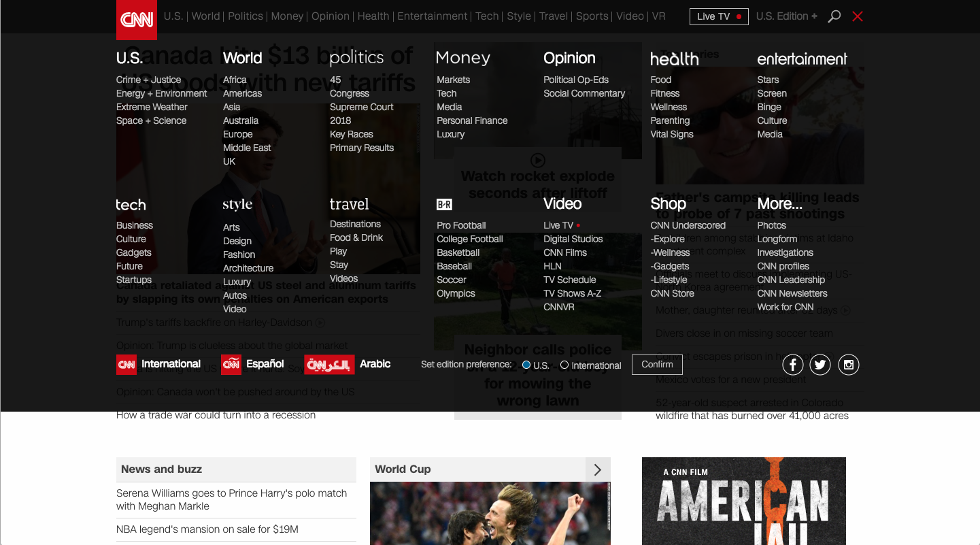The image size is (980, 545).
Task: Open Health in the top navigation
Action: pos(373,16)
